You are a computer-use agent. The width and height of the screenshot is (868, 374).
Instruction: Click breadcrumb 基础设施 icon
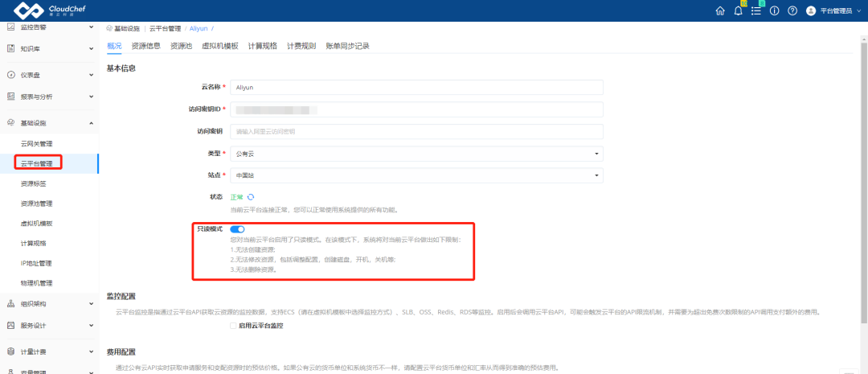pyautogui.click(x=109, y=27)
